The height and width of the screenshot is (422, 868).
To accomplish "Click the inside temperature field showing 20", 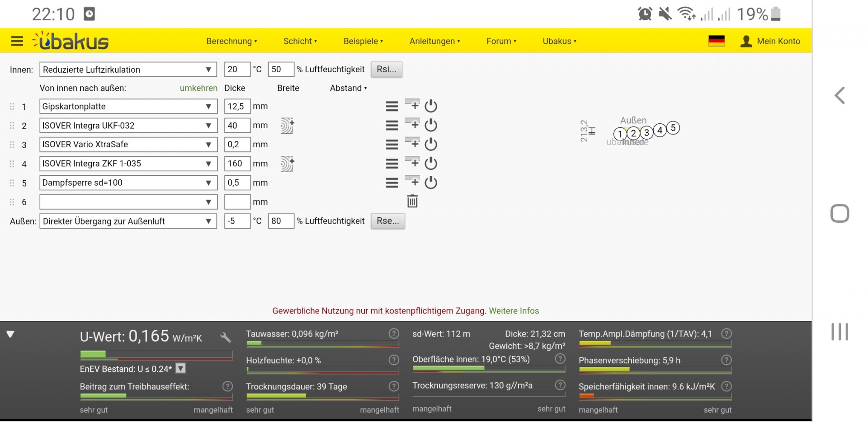I will click(x=236, y=70).
